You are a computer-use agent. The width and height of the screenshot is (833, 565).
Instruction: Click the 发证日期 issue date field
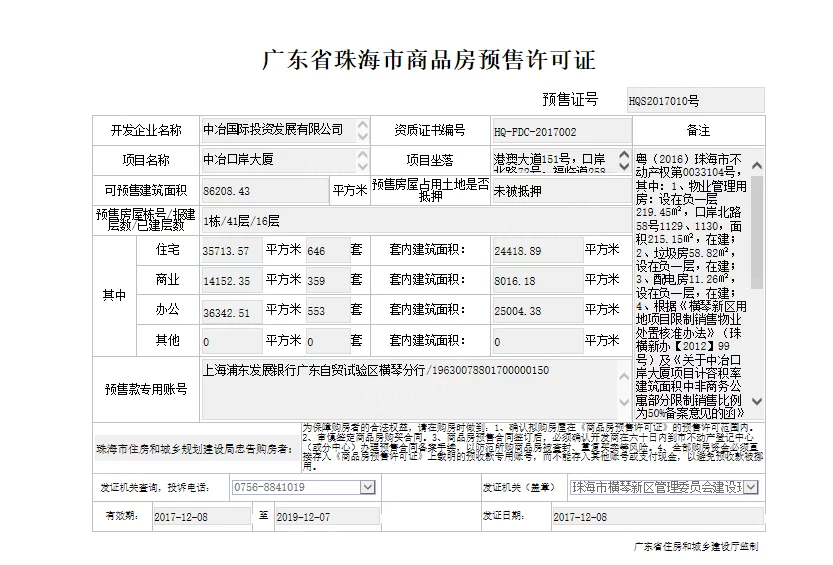(x=658, y=517)
